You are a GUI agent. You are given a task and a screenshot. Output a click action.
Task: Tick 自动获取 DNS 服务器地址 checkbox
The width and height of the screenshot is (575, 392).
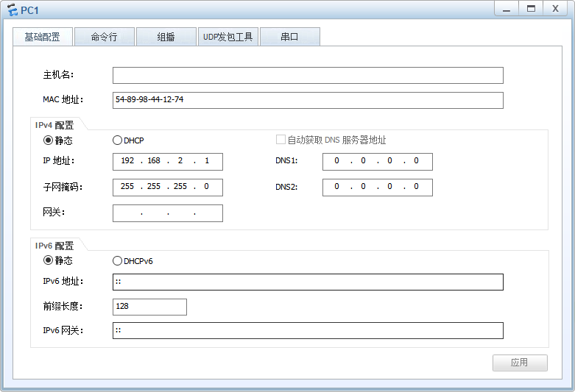(x=281, y=140)
